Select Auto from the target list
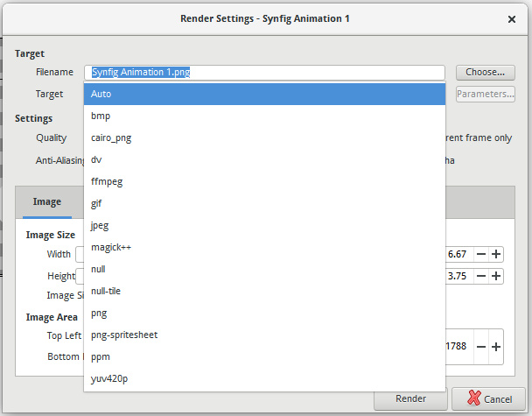The height and width of the screenshot is (416, 532). point(264,94)
